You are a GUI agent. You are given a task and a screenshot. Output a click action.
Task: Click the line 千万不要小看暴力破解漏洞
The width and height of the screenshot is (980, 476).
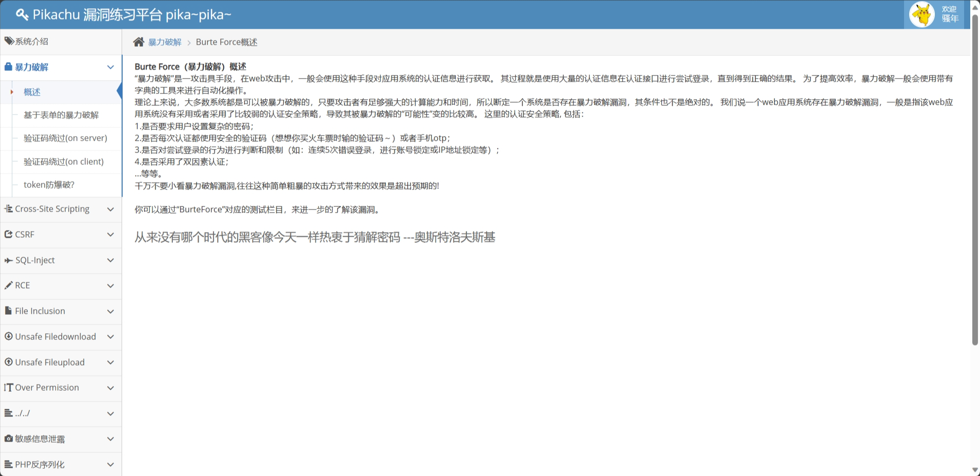[287, 186]
